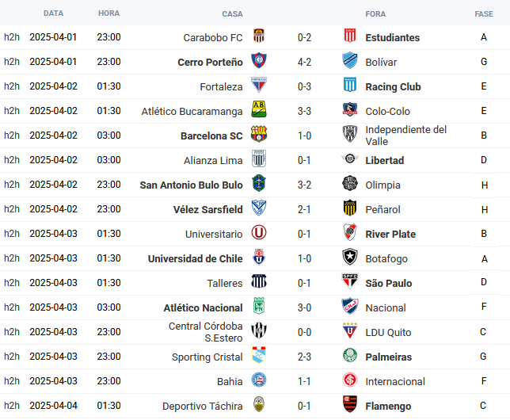Viewport: 510px width, 420px height.
Task: Click the Cerro Porteño team badge
Action: tap(259, 60)
